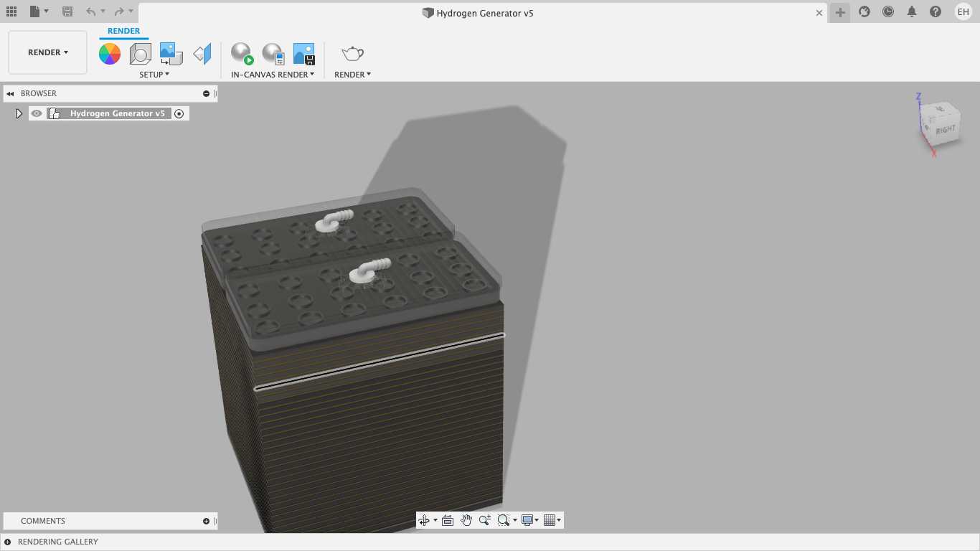The height and width of the screenshot is (551, 980).
Task: Open Grid and Snaps settings icon
Action: click(550, 520)
